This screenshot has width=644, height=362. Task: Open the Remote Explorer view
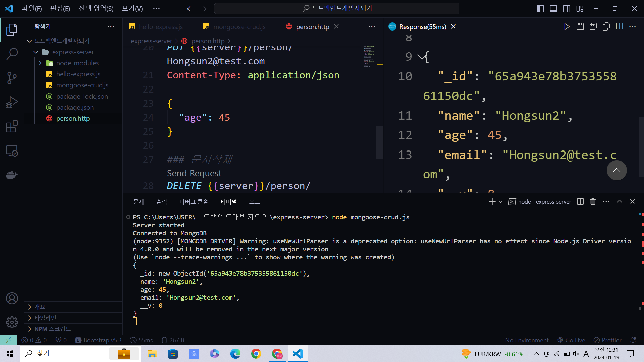pyautogui.click(x=12, y=151)
